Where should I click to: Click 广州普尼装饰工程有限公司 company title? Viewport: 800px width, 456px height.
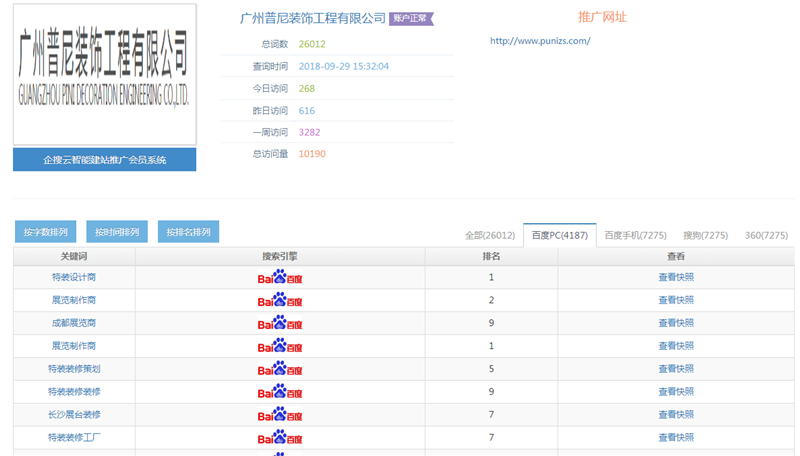pos(313,18)
